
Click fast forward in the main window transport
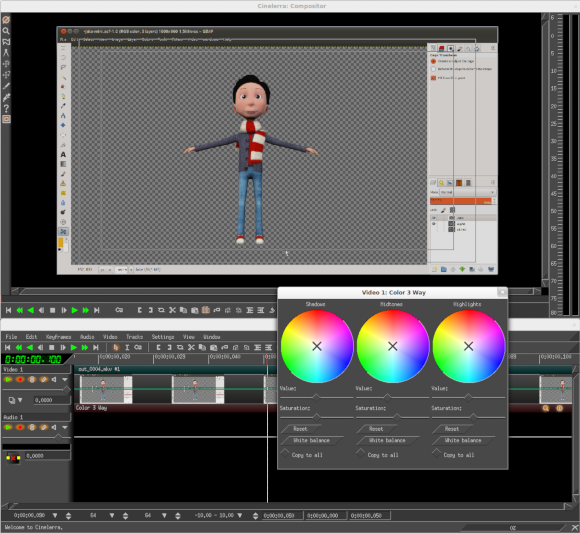click(x=85, y=347)
